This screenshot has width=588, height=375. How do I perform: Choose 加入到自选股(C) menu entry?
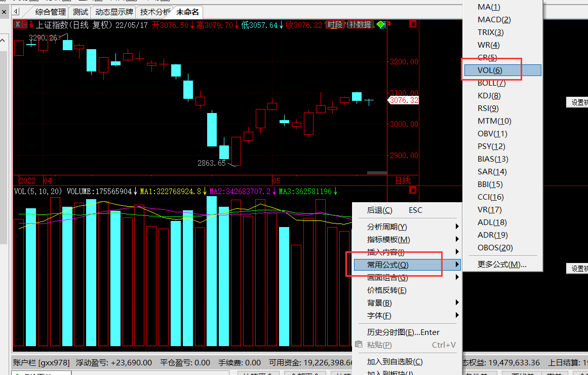(x=407, y=361)
